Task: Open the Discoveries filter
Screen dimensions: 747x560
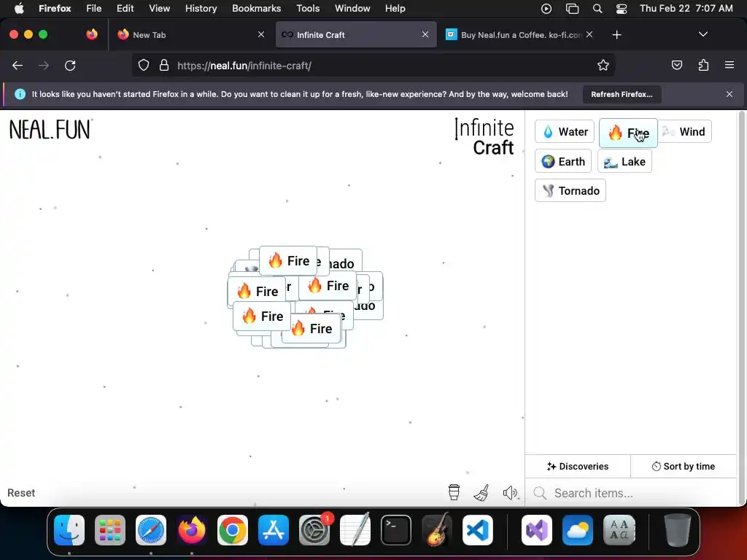Action: click(x=578, y=466)
